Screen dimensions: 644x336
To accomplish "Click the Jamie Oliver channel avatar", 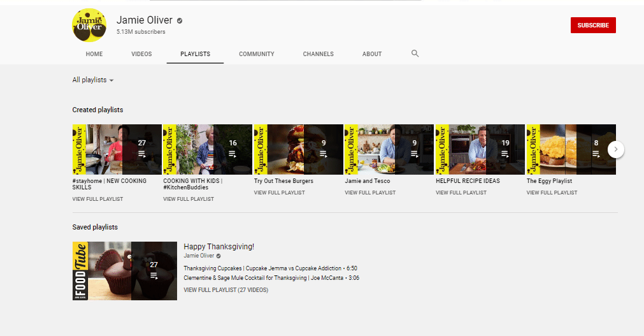I will click(x=89, y=25).
